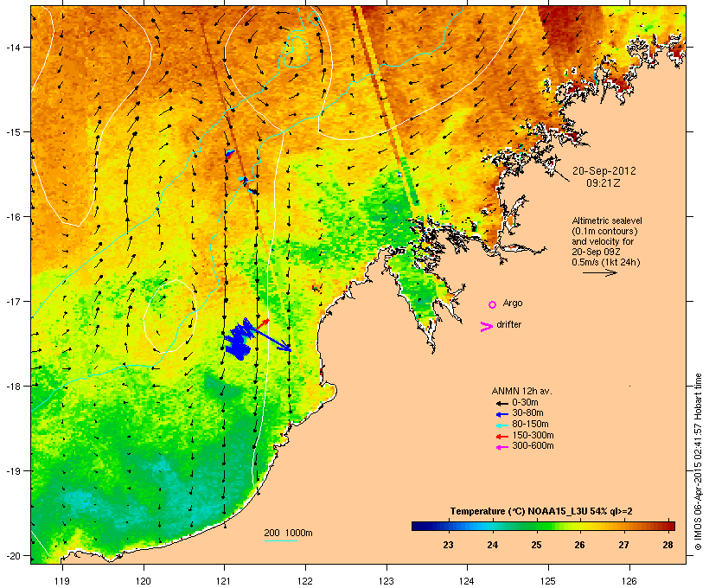Click longitude axis label 122
This screenshot has height=588, width=709.
click(x=305, y=581)
